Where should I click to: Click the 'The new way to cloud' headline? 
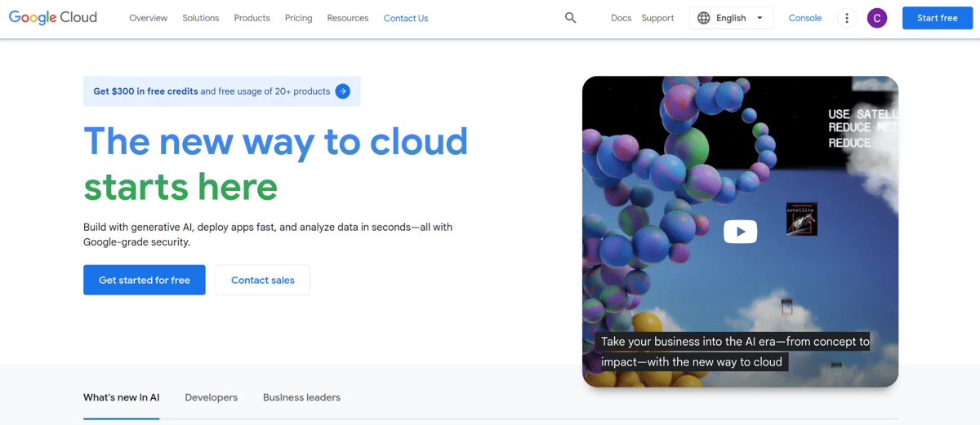coord(276,141)
